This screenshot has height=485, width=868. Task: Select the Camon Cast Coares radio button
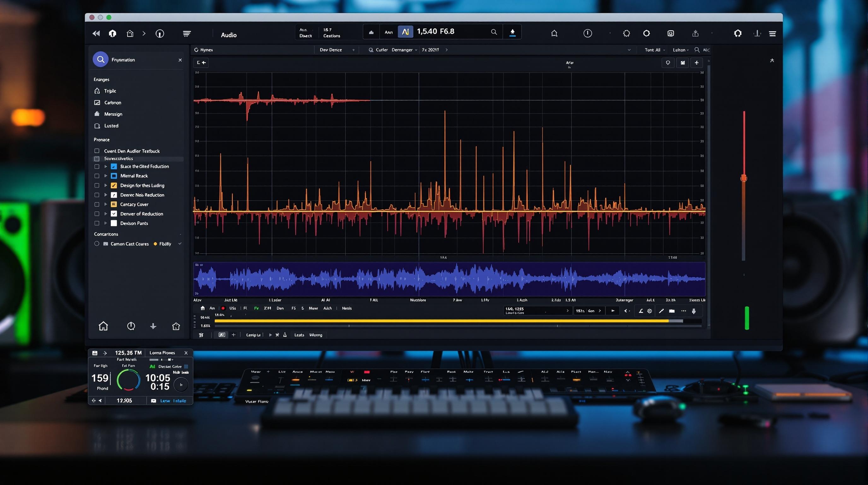click(x=97, y=243)
